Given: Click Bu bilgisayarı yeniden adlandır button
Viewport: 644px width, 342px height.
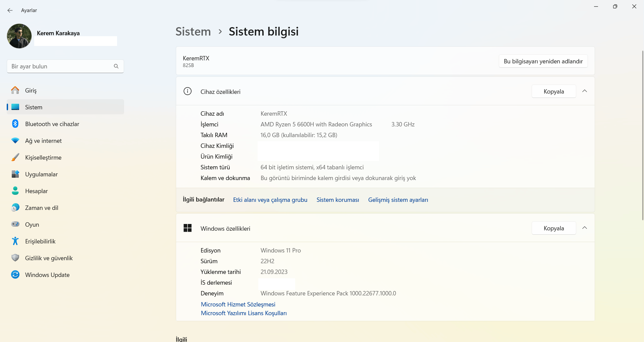Looking at the screenshot, I should [543, 61].
